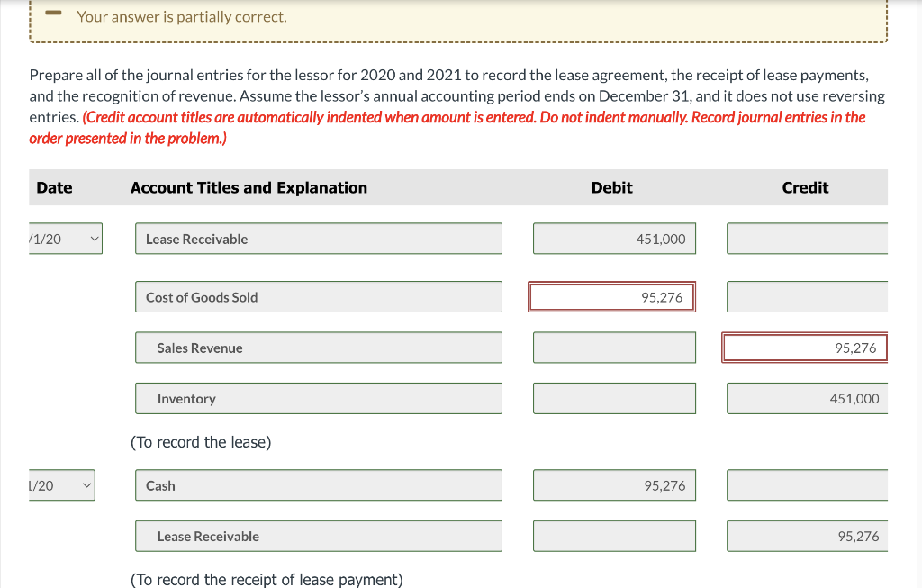
Task: Select the 95,276 Lease Receivable credit field
Action: pyautogui.click(x=806, y=536)
